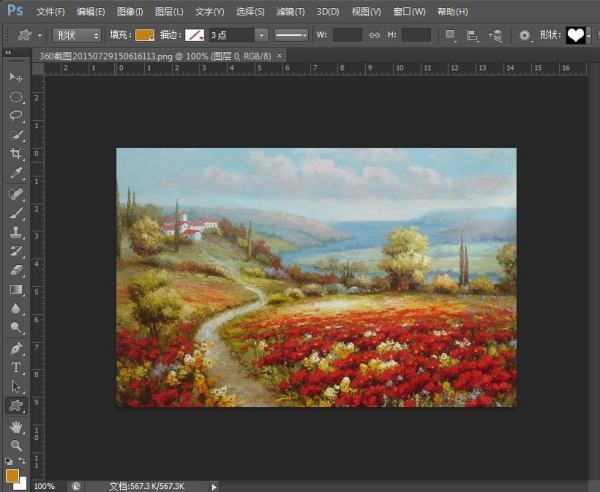This screenshot has width=600, height=492.
Task: Swap foreground and background colors
Action: click(24, 461)
